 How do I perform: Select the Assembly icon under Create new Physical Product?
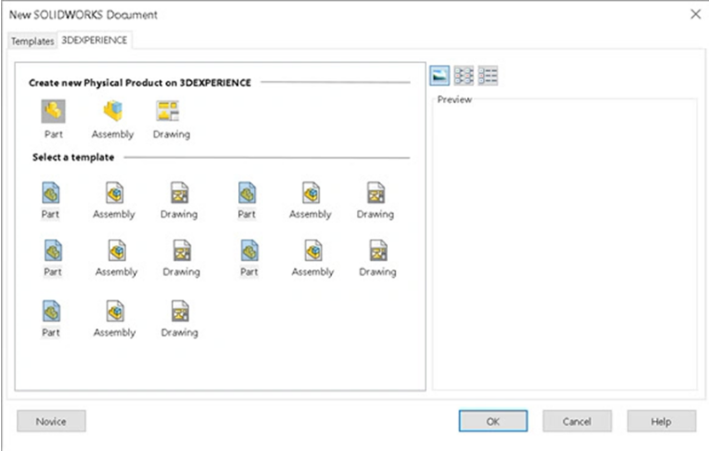click(113, 111)
